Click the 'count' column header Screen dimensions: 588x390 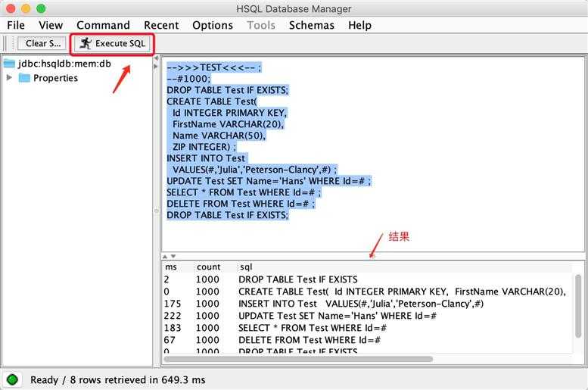209,267
